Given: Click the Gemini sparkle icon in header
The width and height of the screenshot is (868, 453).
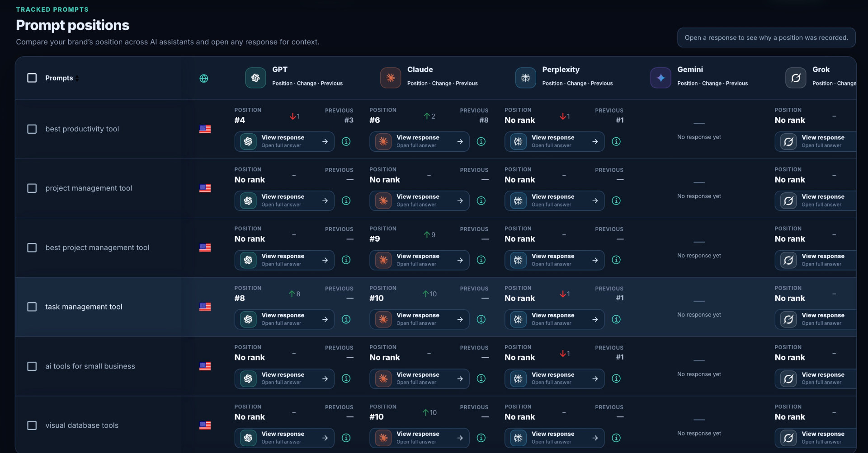Looking at the screenshot, I should pos(660,78).
